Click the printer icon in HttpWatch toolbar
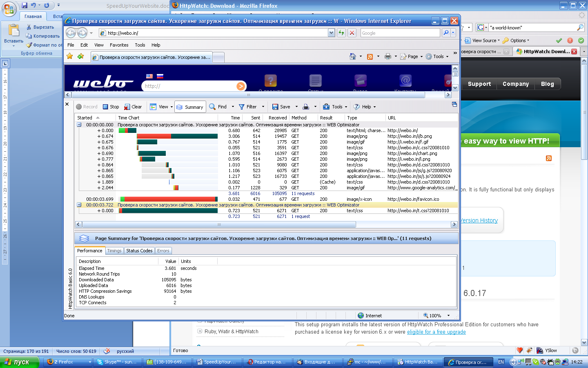 (306, 107)
